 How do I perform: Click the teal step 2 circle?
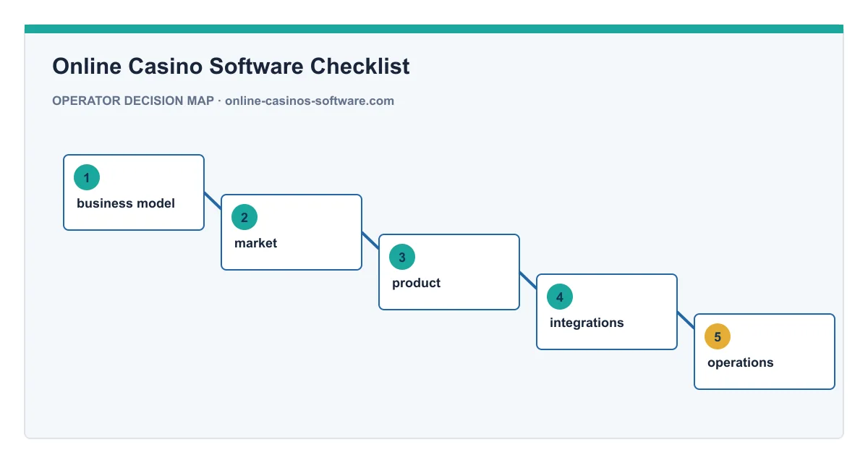point(244,217)
